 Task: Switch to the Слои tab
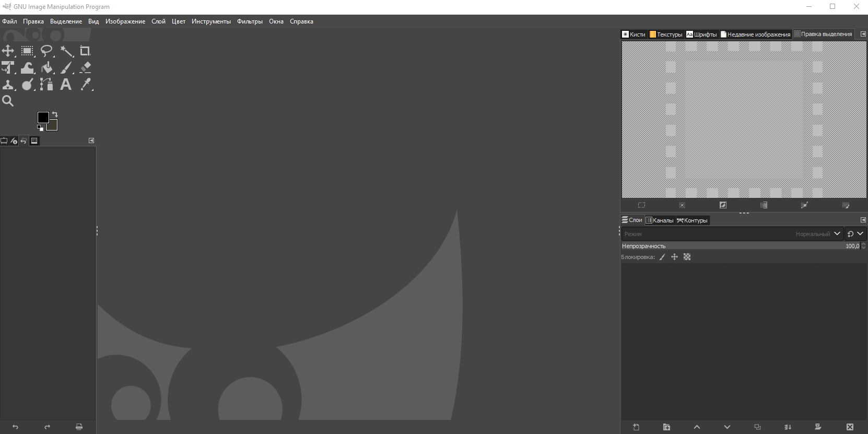(x=632, y=220)
